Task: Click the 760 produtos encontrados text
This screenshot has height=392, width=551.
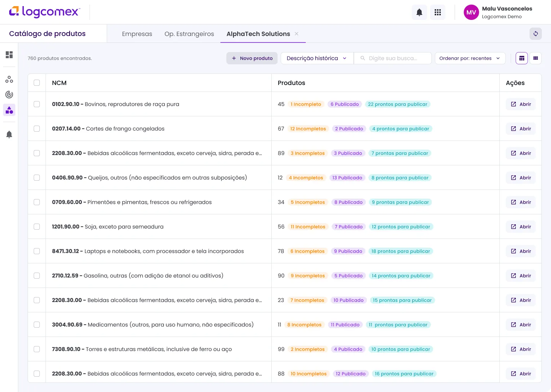Action: 60,58
